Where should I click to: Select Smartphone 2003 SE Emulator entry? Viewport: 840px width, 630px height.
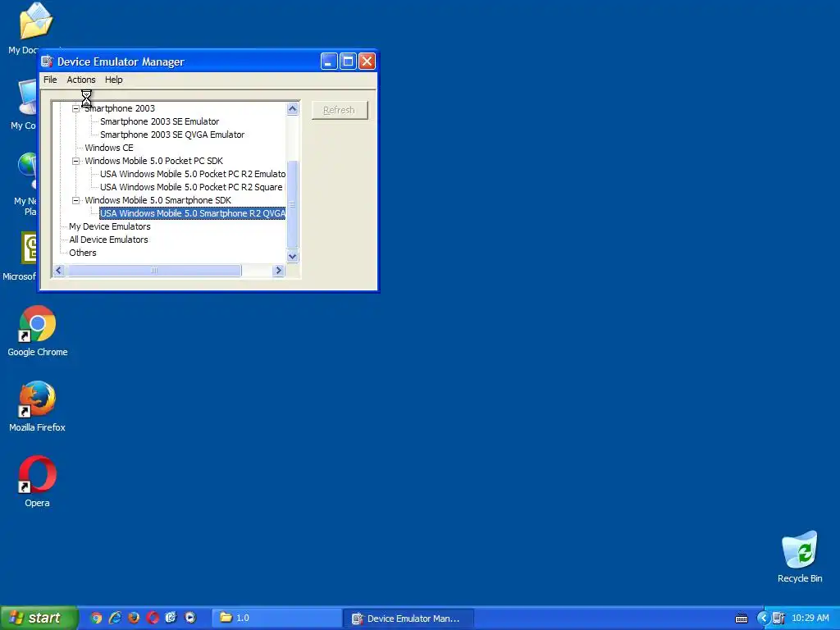pyautogui.click(x=160, y=121)
